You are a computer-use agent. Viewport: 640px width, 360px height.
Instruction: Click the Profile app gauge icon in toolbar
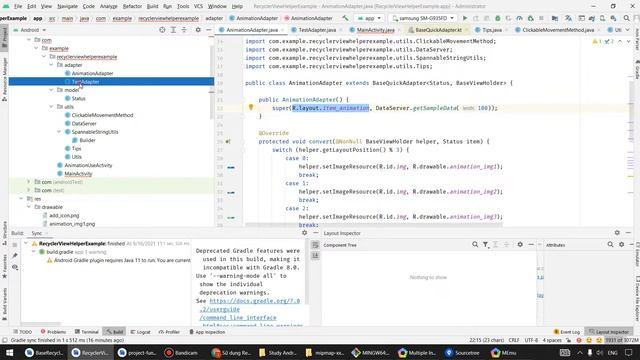click(519, 18)
